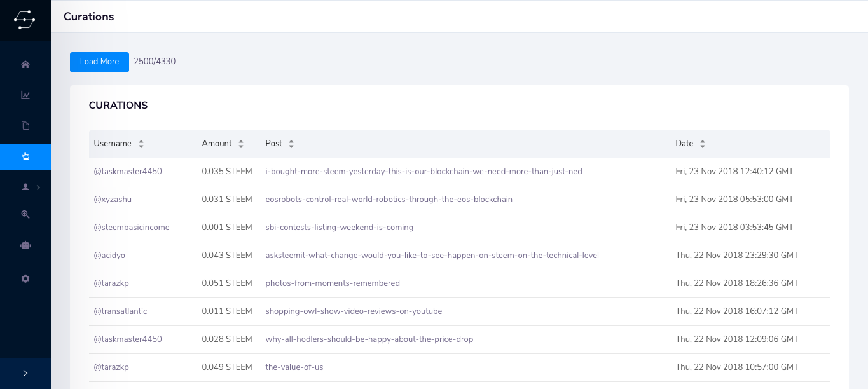This screenshot has height=389, width=868.
Task: Open the robot bot icon in sidebar
Action: tap(25, 245)
